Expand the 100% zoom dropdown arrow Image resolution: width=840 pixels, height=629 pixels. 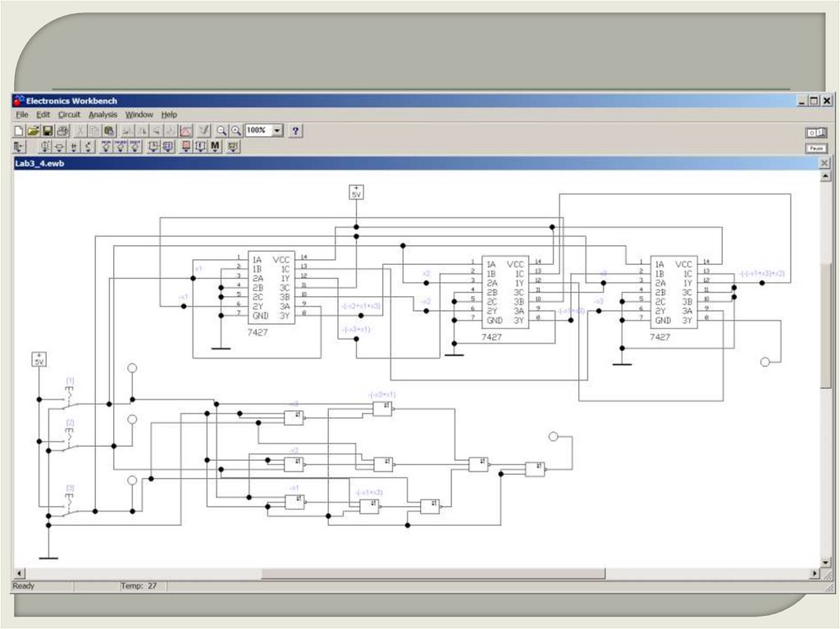(277, 130)
